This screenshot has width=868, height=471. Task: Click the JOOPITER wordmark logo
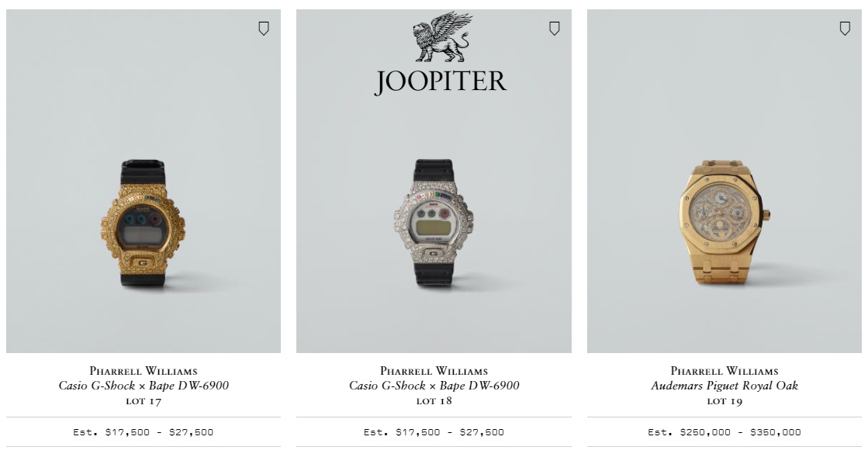coord(441,81)
